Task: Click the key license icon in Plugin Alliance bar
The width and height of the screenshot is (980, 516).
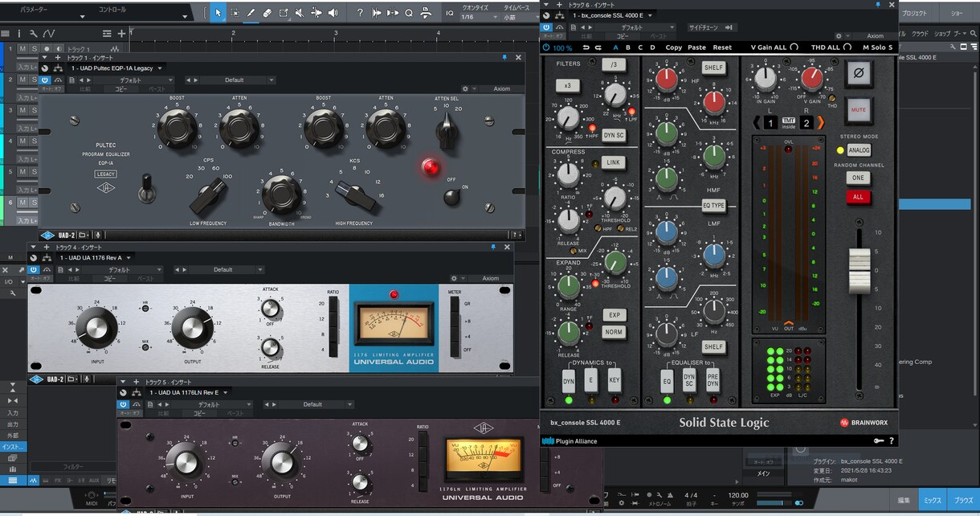Action: tap(878, 440)
